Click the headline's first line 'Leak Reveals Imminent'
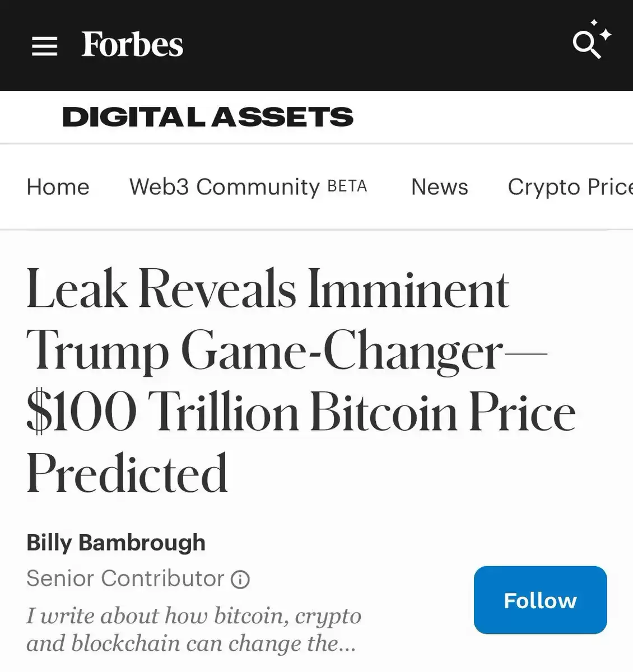Image resolution: width=633 pixels, height=672 pixels. [x=268, y=290]
